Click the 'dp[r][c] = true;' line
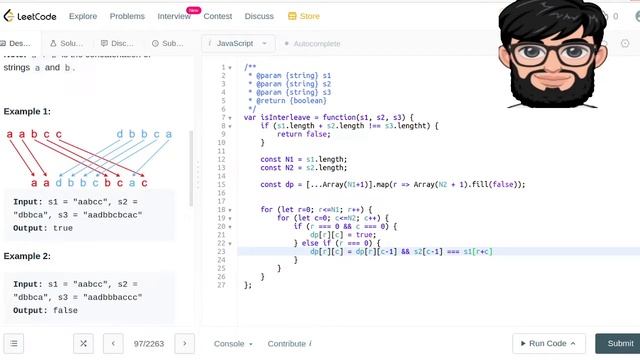Image resolution: width=640 pixels, height=360 pixels. [x=343, y=235]
